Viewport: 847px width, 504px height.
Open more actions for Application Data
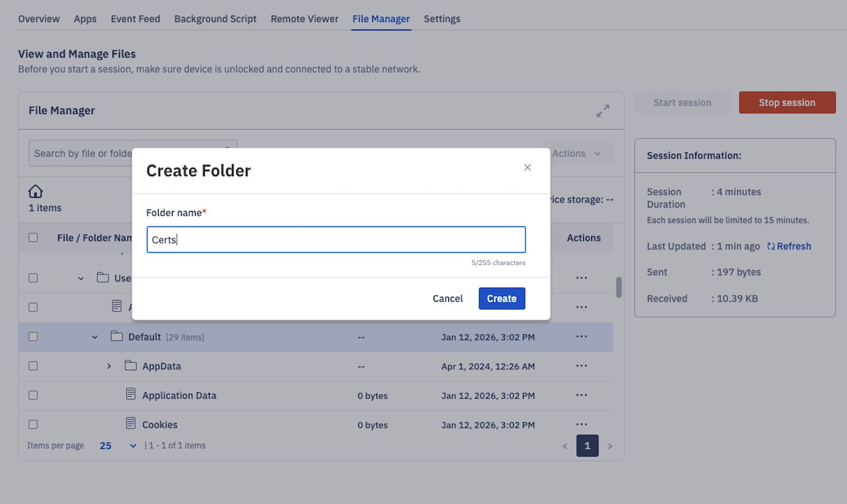point(582,395)
